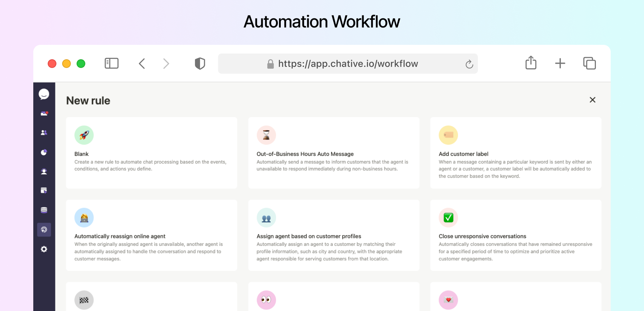This screenshot has width=644, height=311.
Task: Click the New rule heading
Action: pos(88,101)
